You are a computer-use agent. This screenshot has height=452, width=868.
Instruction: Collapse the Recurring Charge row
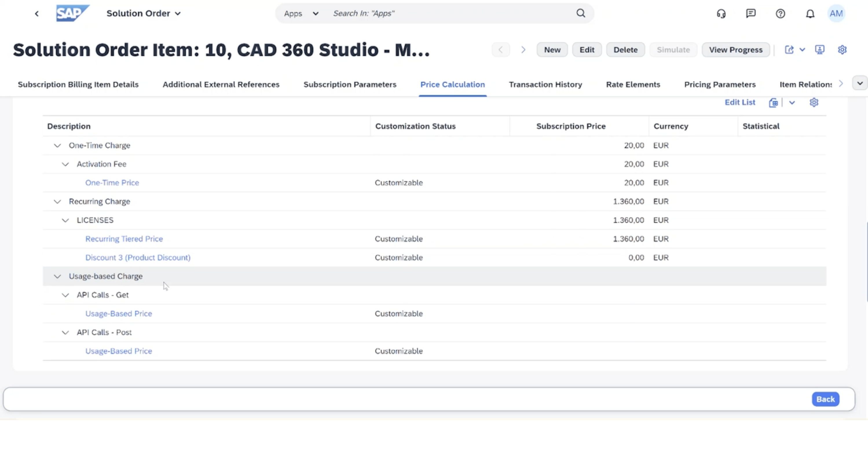[x=57, y=201]
